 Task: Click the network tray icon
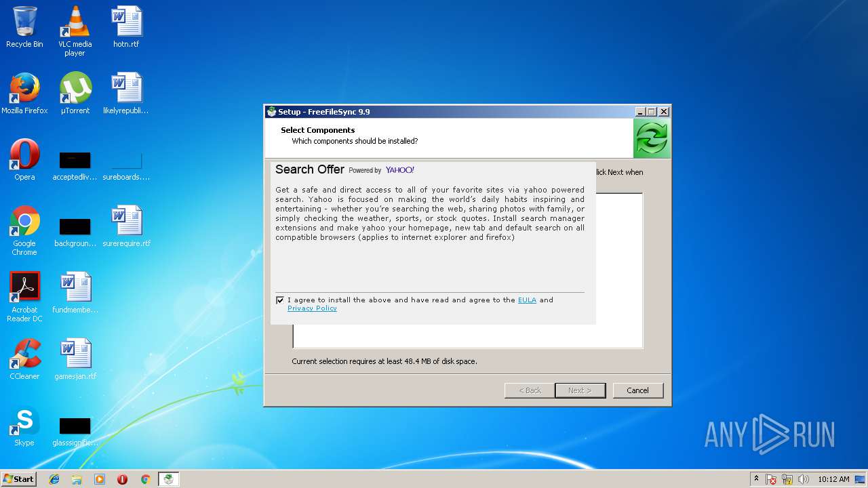787,479
